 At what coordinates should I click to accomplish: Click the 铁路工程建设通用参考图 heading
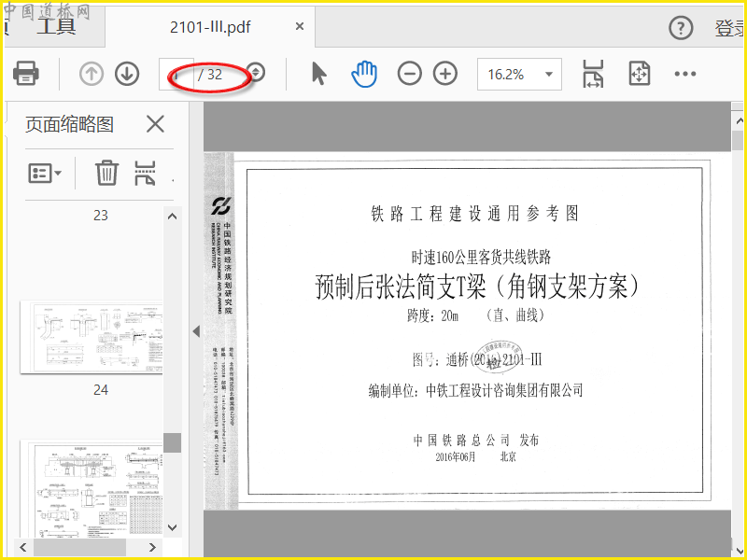pyautogui.click(x=475, y=214)
